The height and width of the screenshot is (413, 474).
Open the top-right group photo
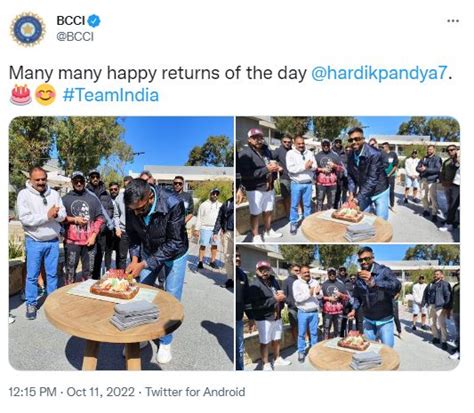(348, 179)
